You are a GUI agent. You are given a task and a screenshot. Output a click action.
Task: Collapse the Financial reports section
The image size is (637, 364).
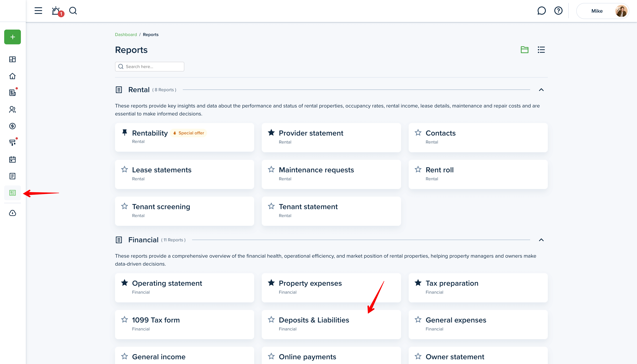coord(541,240)
